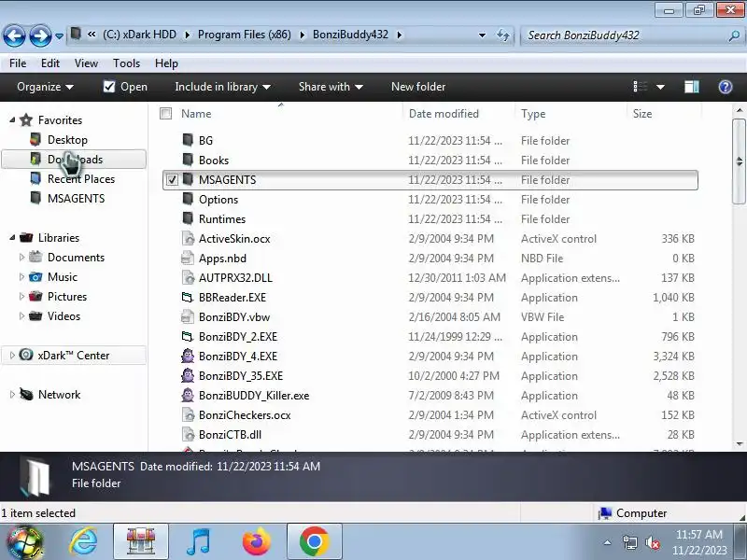Open address bar history dropdown arrow

(x=482, y=35)
